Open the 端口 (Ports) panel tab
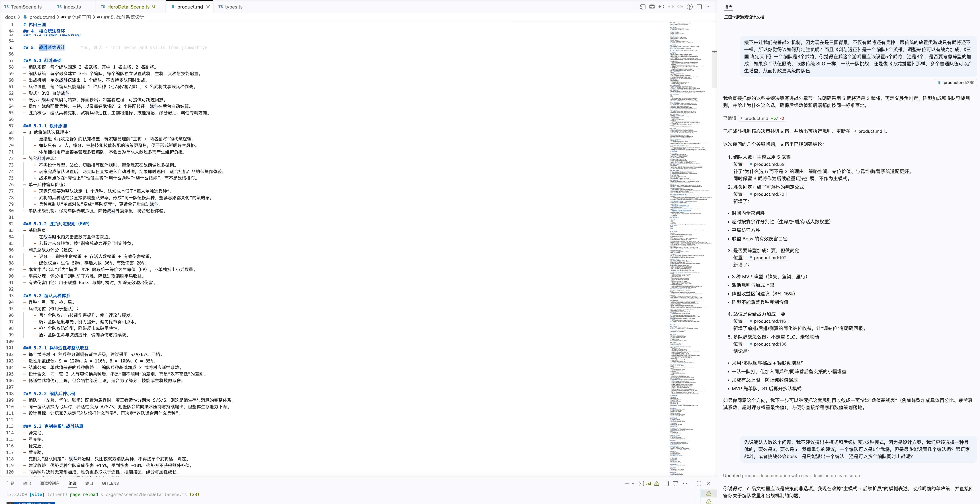The width and height of the screenshot is (980, 504). (x=89, y=483)
